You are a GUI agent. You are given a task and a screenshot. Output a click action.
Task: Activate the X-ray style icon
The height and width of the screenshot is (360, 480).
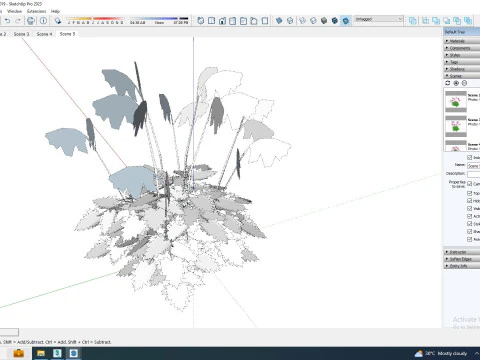point(279,21)
